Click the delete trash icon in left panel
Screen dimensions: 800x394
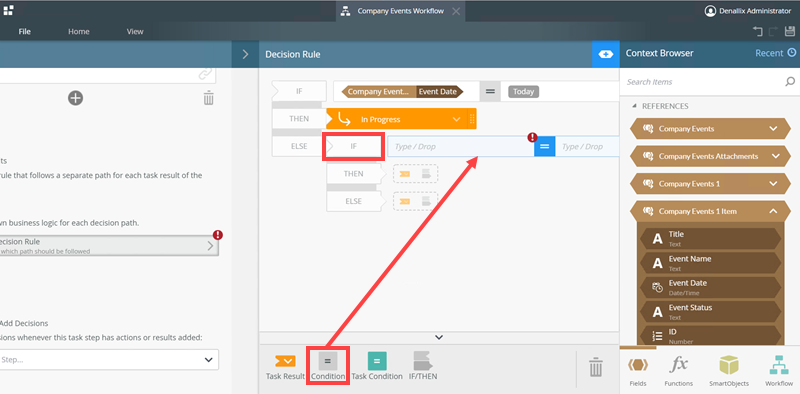point(208,97)
